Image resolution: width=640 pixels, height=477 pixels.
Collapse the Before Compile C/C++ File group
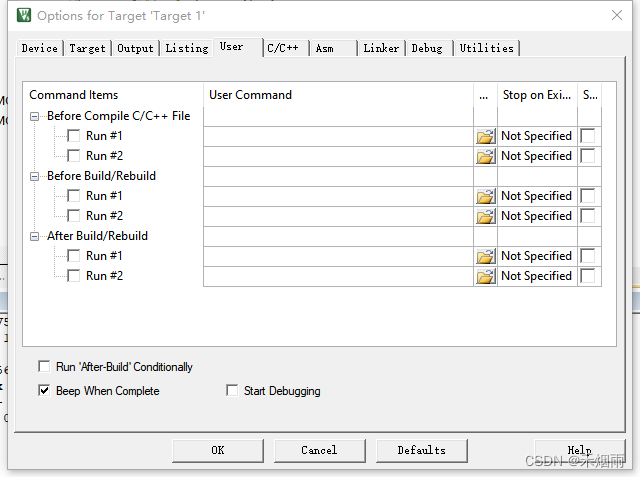[x=35, y=116]
